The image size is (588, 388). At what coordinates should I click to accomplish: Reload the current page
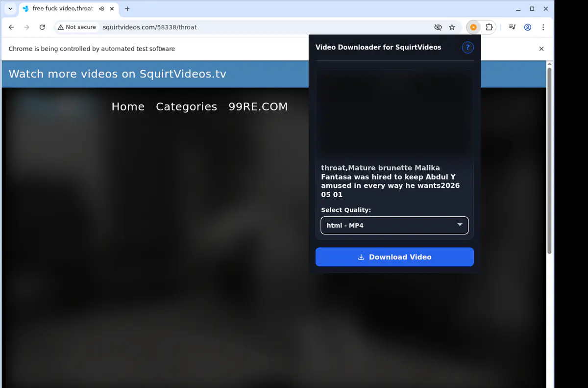coord(42,27)
